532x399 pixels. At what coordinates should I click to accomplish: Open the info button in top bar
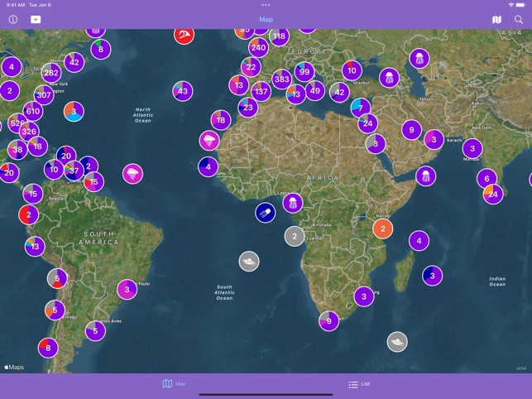pyautogui.click(x=13, y=19)
